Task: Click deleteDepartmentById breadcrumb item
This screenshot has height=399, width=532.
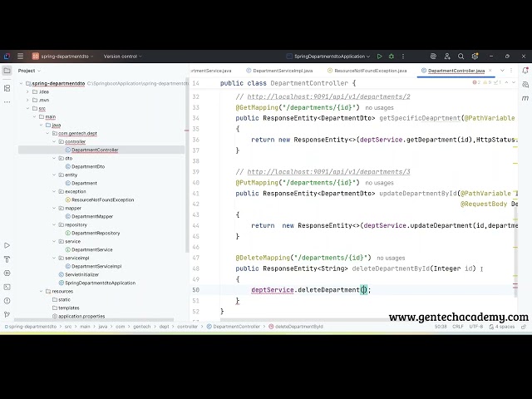Action: click(296, 327)
